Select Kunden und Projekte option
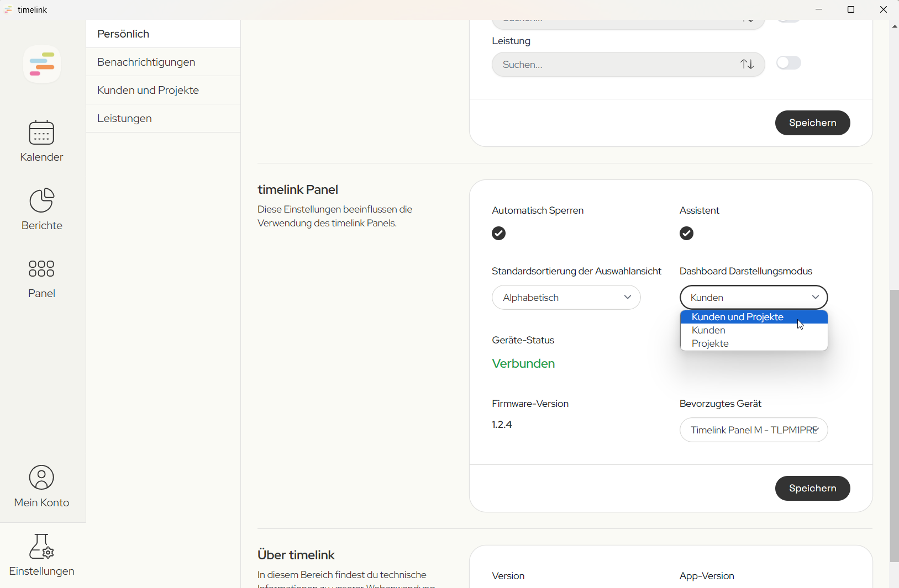Image resolution: width=899 pixels, height=588 pixels. [x=754, y=317]
